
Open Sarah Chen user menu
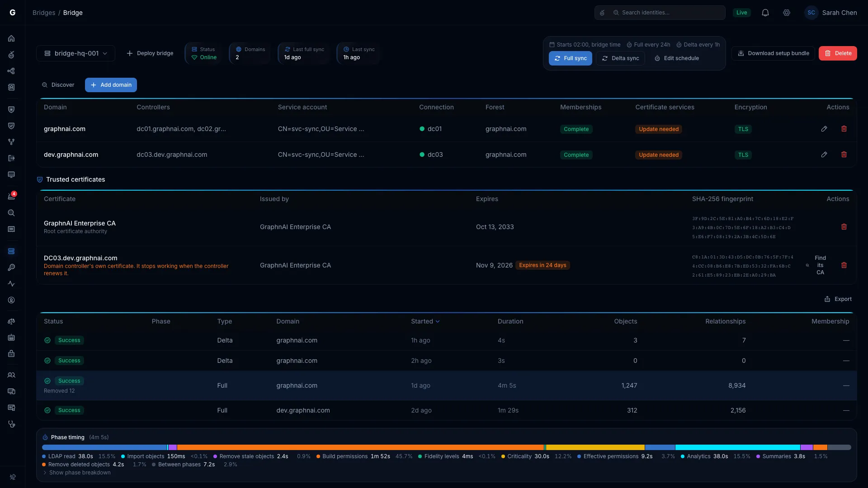coord(831,13)
